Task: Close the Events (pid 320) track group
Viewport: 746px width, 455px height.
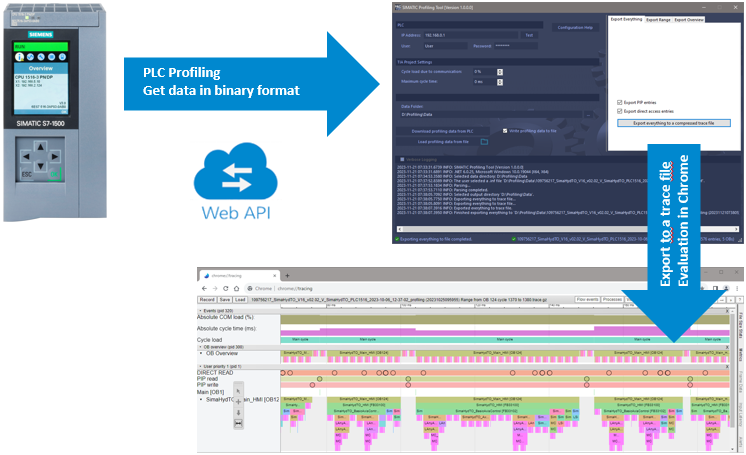Action: [x=727, y=311]
